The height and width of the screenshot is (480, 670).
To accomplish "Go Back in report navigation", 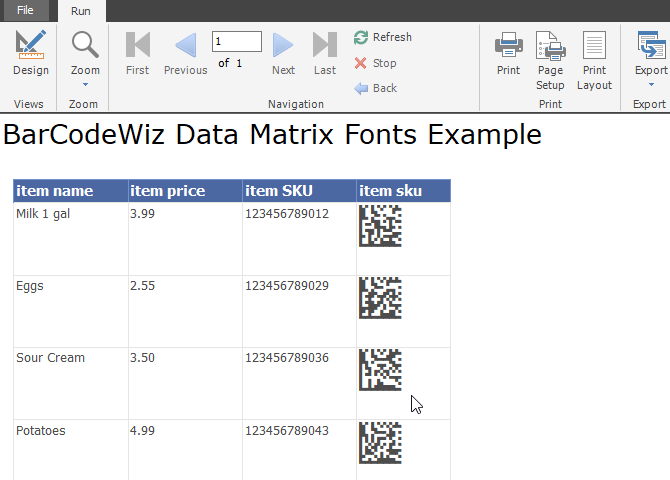I will click(376, 88).
